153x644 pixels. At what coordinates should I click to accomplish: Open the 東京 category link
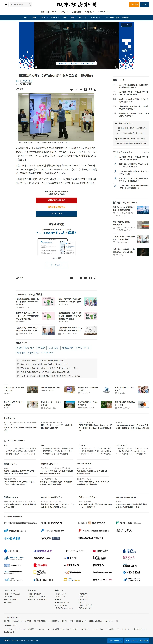click(17, 81)
